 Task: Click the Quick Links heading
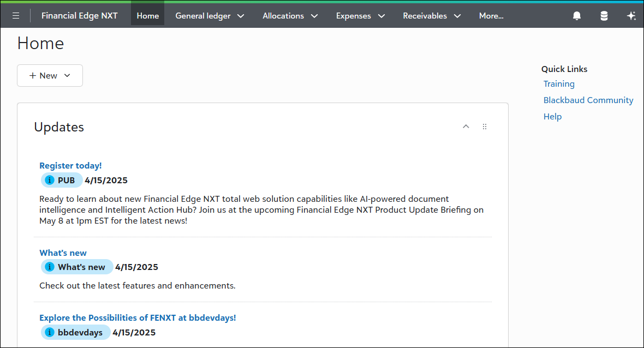tap(564, 69)
